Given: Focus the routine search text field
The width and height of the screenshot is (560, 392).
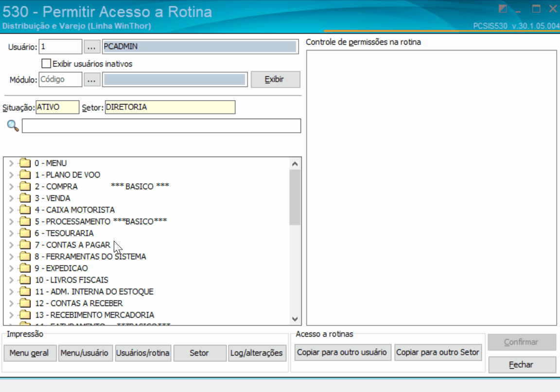Looking at the screenshot, I should click(x=161, y=126).
